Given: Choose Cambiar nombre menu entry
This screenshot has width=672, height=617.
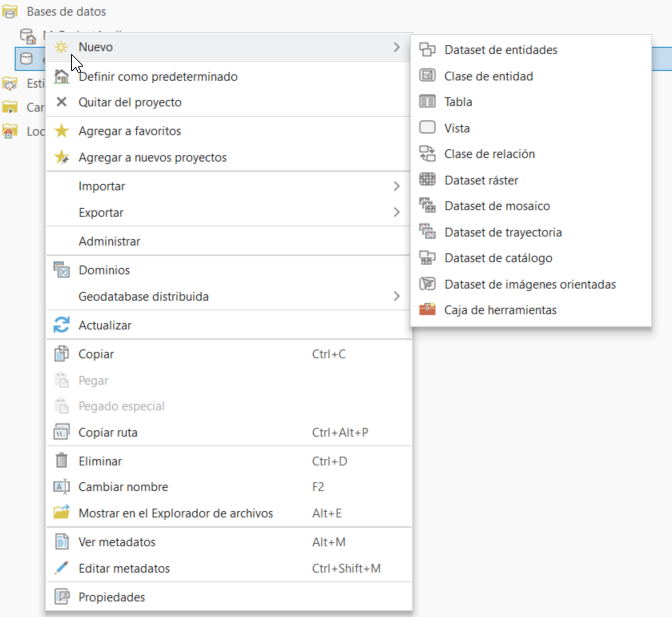Looking at the screenshot, I should (x=123, y=487).
